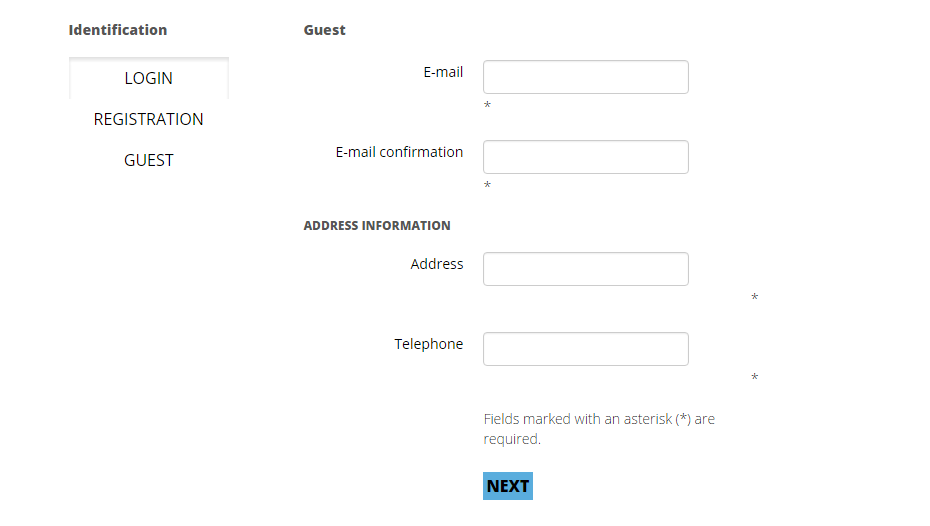Click the E-mail field label
930x526 pixels.
pos(443,72)
